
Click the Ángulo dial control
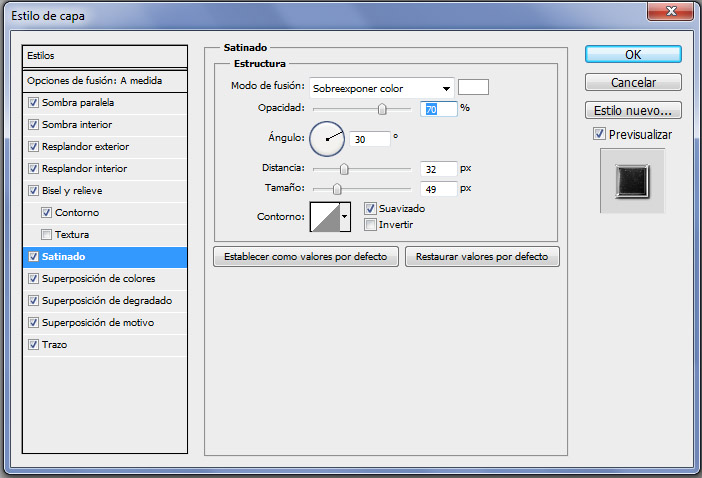coord(327,139)
